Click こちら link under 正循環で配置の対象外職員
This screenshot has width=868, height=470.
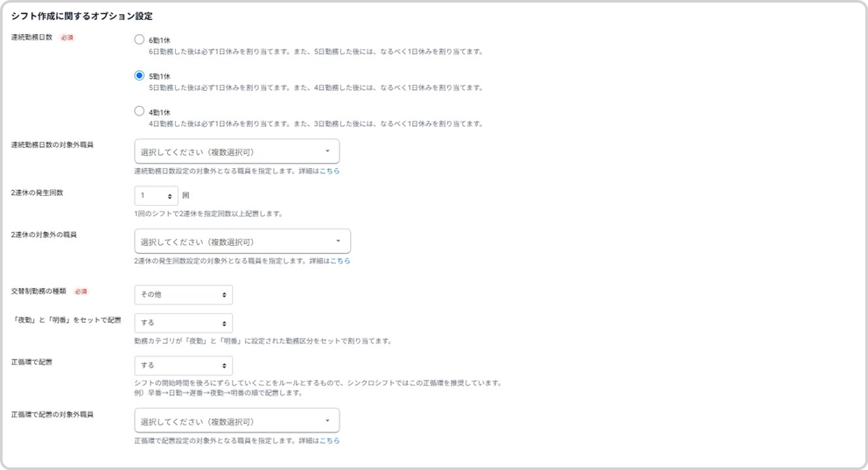[x=329, y=440]
